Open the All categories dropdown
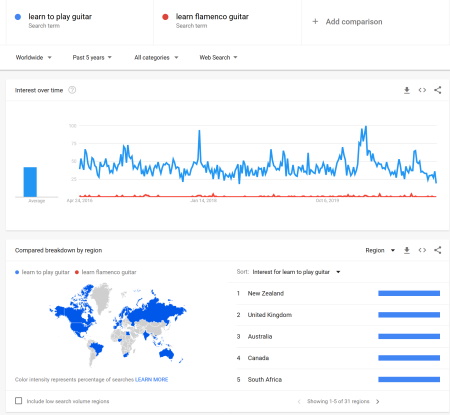 [x=156, y=58]
